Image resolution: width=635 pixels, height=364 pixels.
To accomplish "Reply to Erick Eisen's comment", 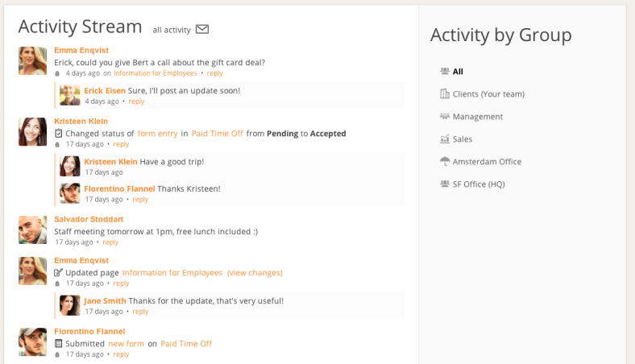I will (136, 101).
